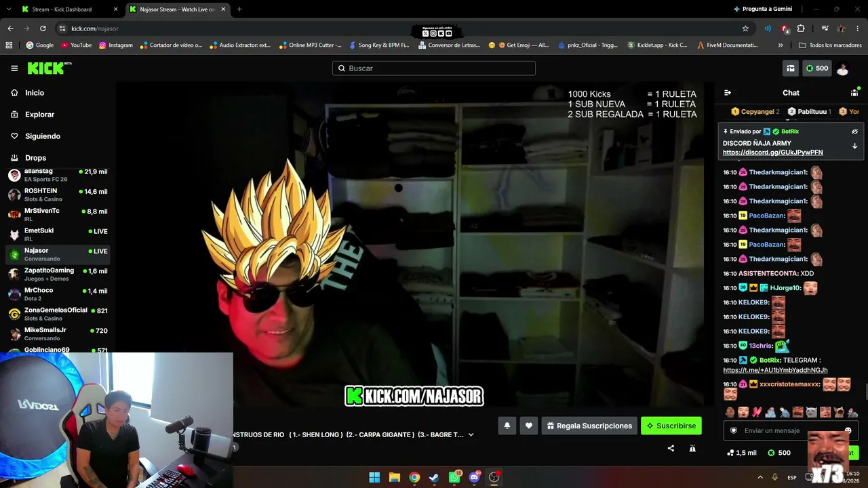868x488 pixels.
Task: Focus the Buscar search box
Action: pos(434,68)
